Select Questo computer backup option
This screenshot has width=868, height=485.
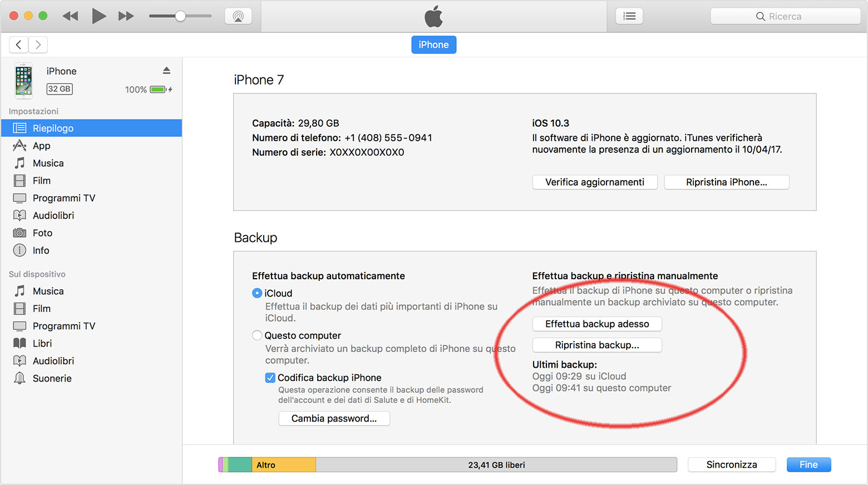point(257,335)
